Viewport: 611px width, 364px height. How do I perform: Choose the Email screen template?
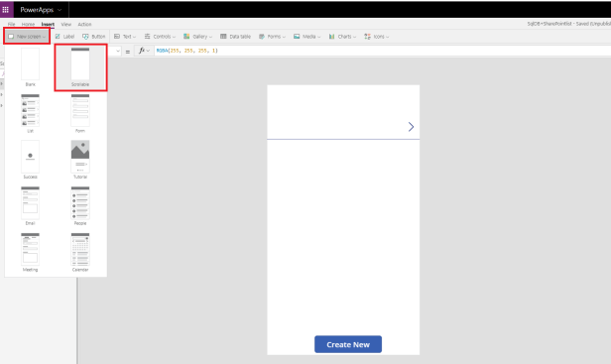pyautogui.click(x=30, y=205)
